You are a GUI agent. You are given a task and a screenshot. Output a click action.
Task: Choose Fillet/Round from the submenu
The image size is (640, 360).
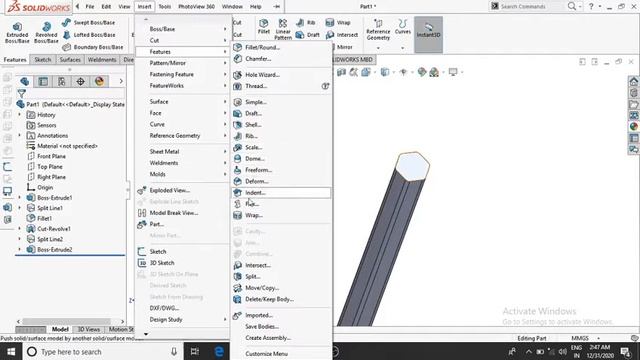pos(281,47)
